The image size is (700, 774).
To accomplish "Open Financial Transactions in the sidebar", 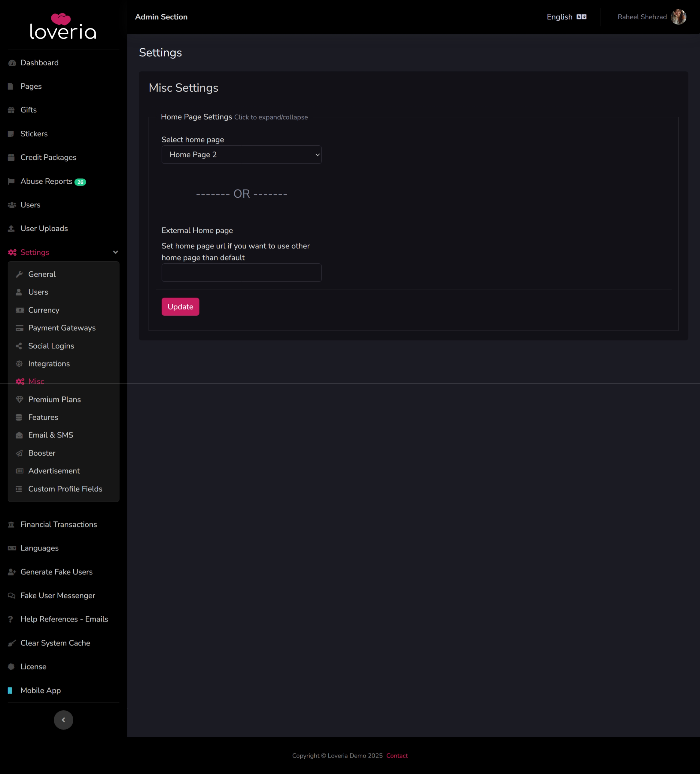I will (x=58, y=524).
